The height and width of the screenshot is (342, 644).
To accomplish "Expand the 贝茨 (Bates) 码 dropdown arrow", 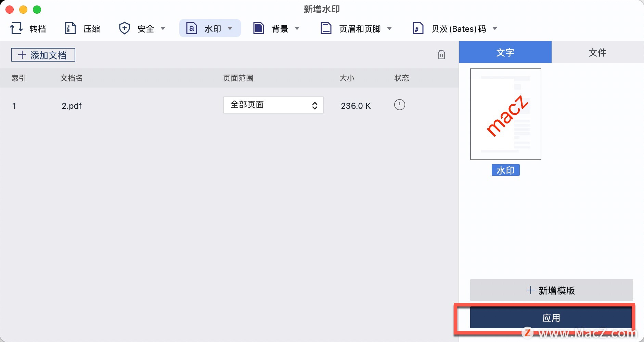I will pyautogui.click(x=495, y=28).
